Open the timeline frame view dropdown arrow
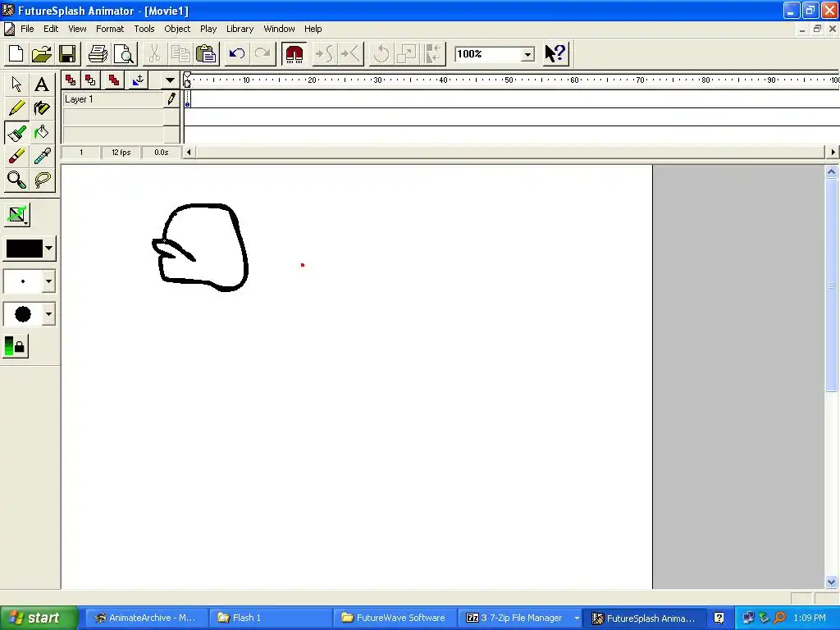 (x=170, y=80)
